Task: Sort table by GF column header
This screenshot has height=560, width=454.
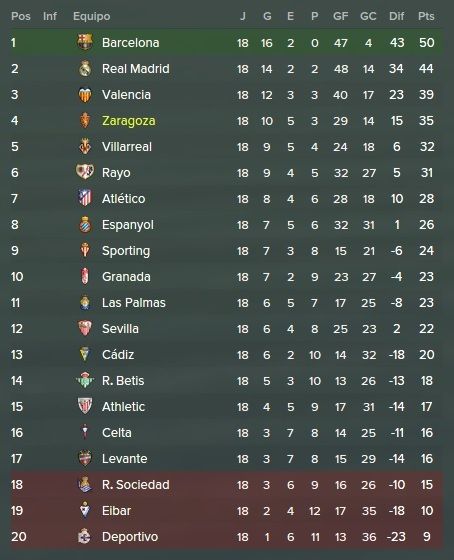Action: point(340,16)
